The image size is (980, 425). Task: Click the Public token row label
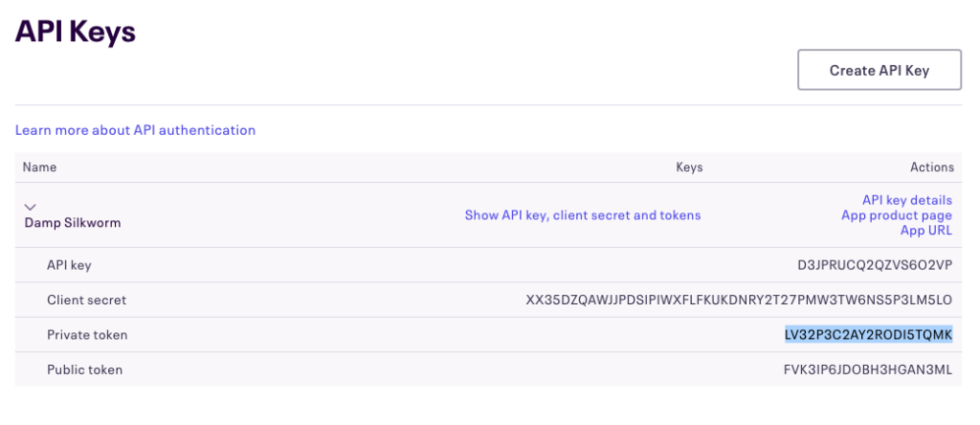pyautogui.click(x=85, y=369)
